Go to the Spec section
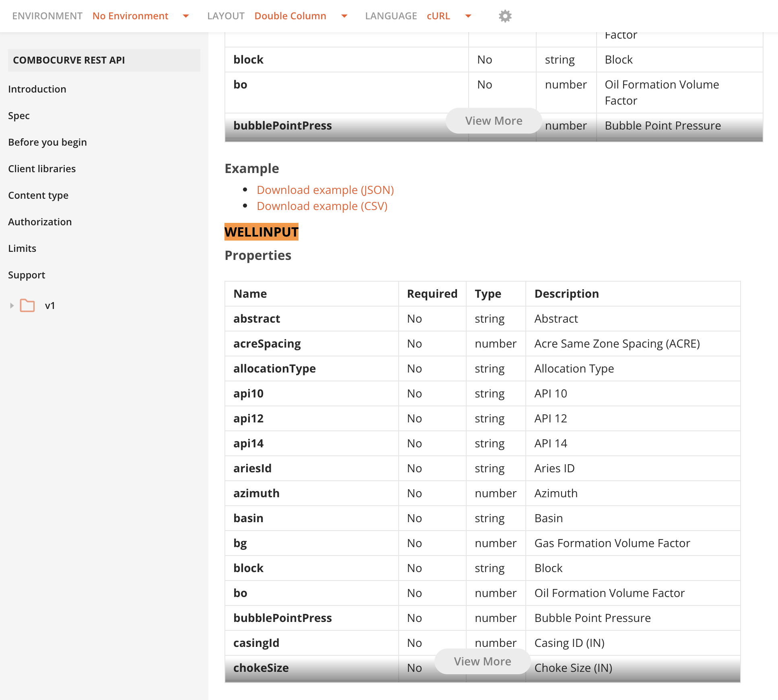This screenshot has width=778, height=700. click(19, 116)
